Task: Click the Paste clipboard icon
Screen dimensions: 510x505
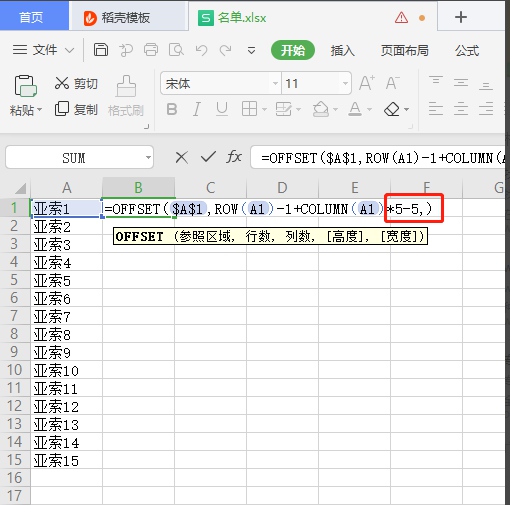Action: (x=25, y=86)
